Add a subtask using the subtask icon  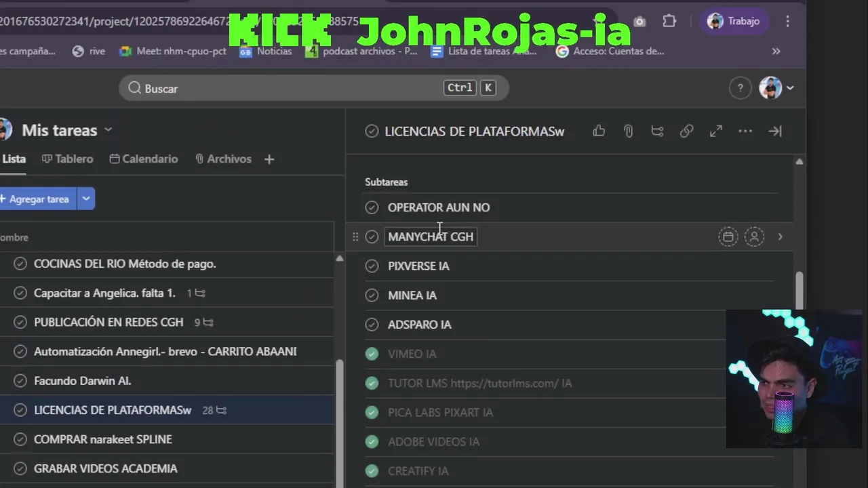point(657,131)
